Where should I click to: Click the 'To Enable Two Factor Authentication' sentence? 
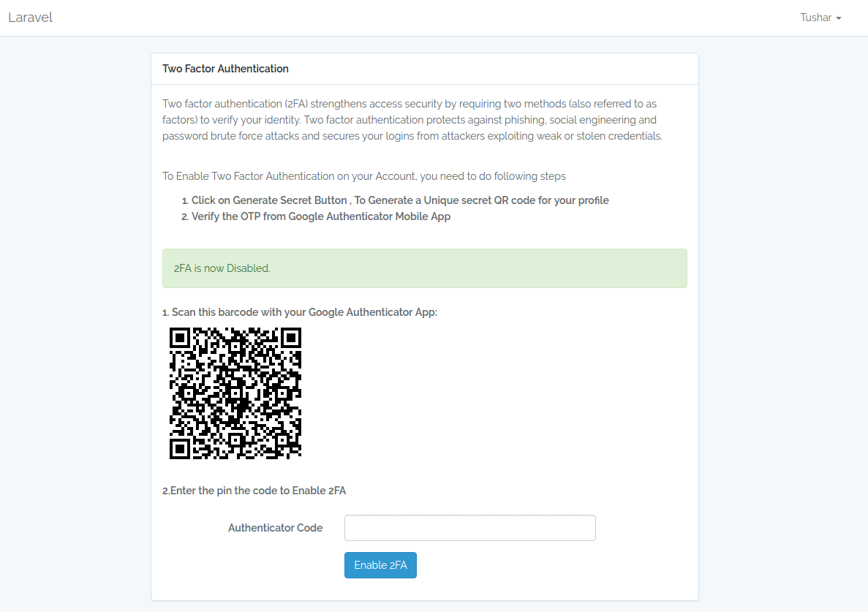[x=364, y=176]
